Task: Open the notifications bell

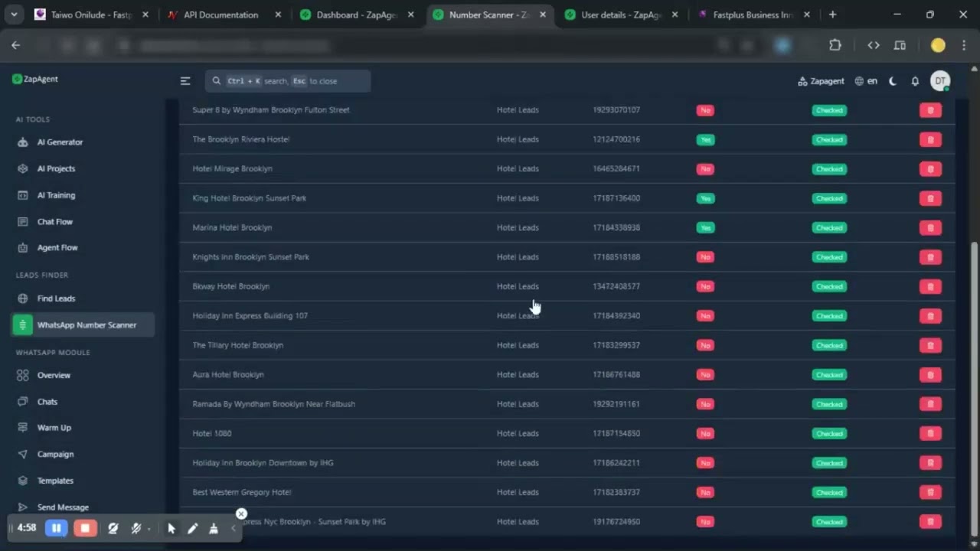Action: [x=915, y=81]
